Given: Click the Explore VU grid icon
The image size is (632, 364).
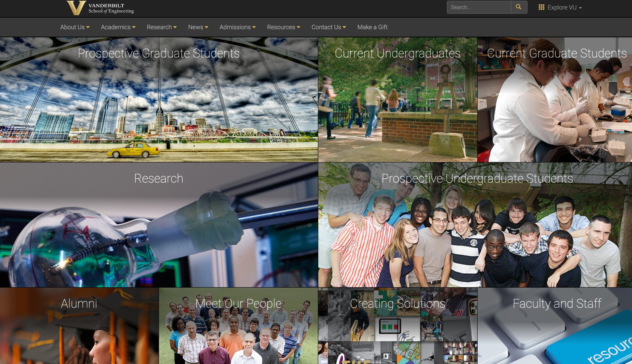Looking at the screenshot, I should tap(541, 7).
